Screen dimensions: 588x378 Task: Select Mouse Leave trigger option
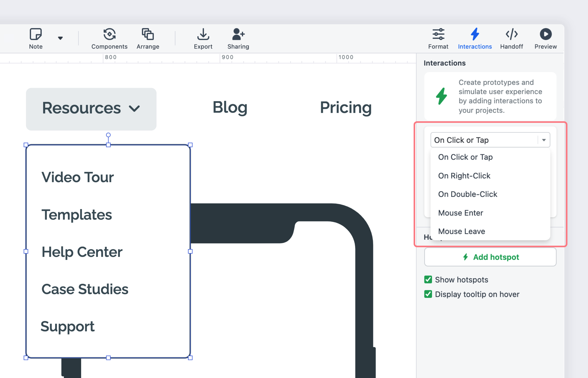pos(461,231)
